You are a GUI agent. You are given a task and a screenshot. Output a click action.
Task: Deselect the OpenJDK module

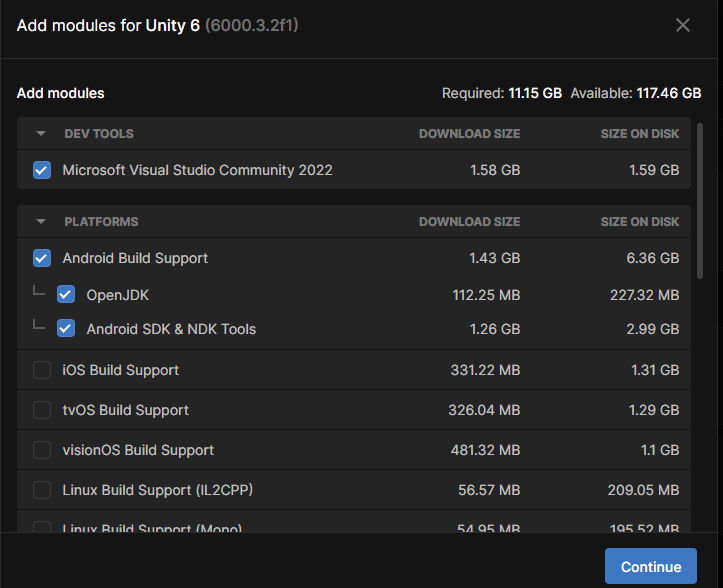pos(66,295)
